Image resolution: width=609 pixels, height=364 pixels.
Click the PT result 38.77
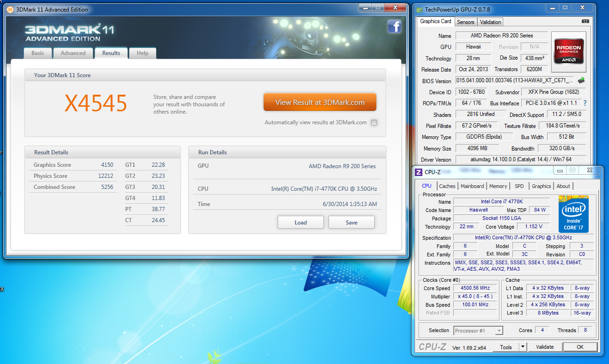tap(158, 209)
